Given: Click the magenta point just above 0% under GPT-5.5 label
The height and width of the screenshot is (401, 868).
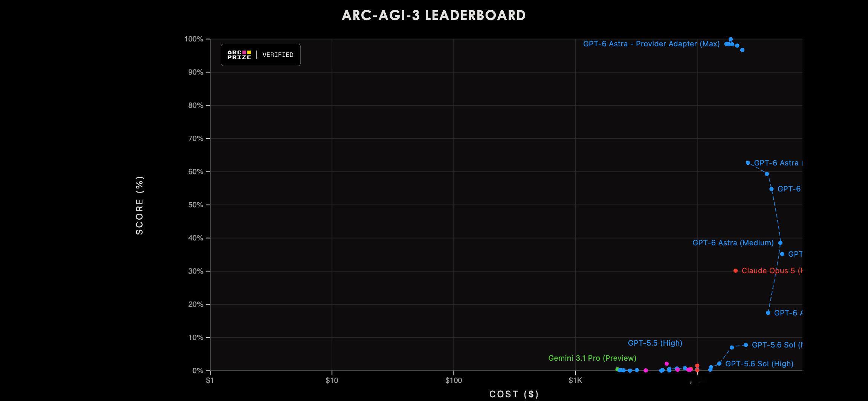Looking at the screenshot, I should click(666, 364).
